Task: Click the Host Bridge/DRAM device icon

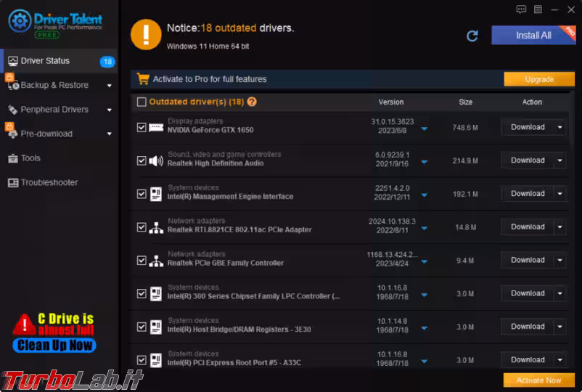Action: (x=156, y=327)
